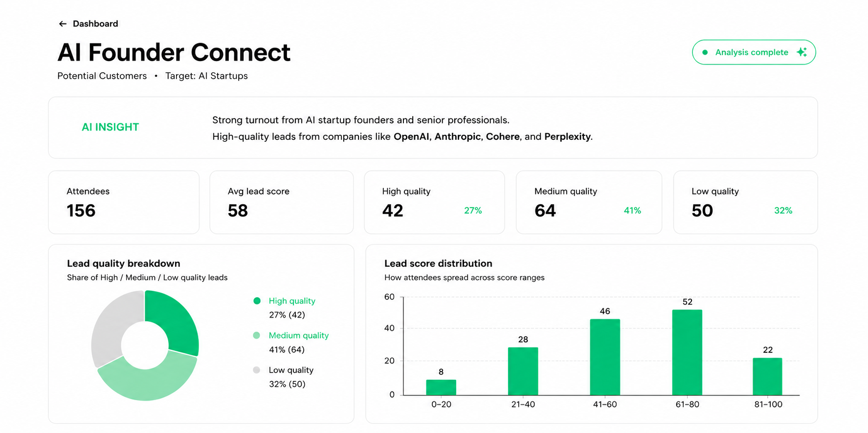Click the High quality legend label
The height and width of the screenshot is (433, 868).
pyautogui.click(x=292, y=301)
